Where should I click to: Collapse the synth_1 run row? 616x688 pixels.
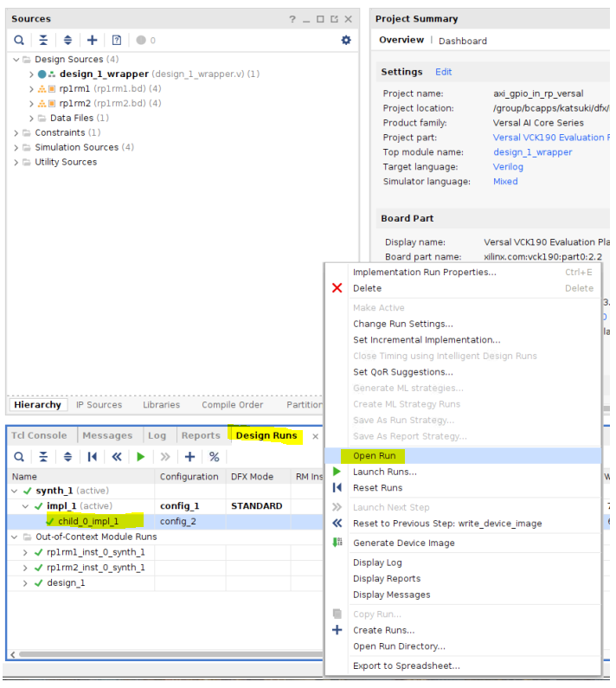pos(15,491)
